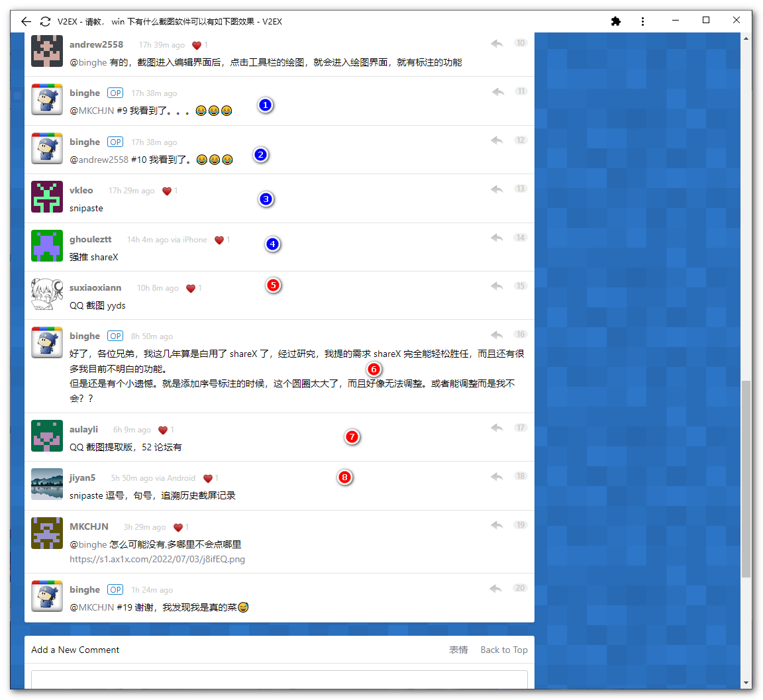Open the extensions puzzle icon

coord(615,21)
